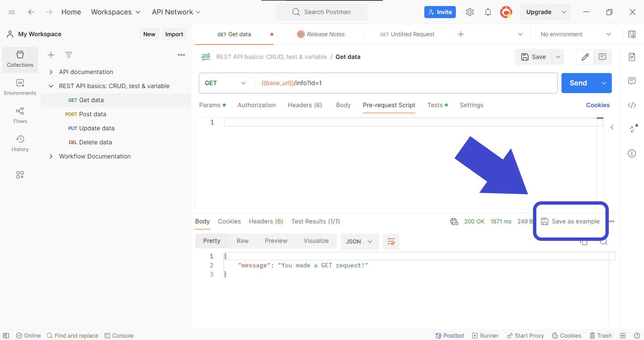Image resolution: width=644 pixels, height=340 pixels.
Task: Click Save as example
Action: coord(571,221)
